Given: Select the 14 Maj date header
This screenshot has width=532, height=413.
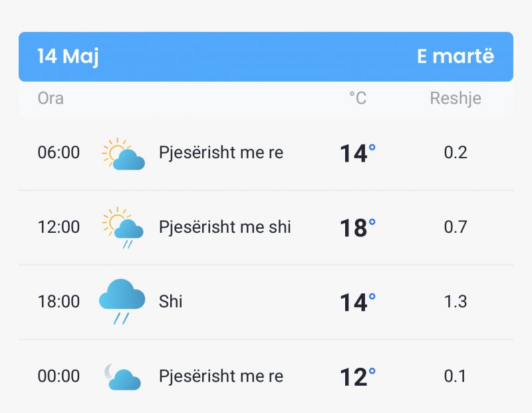Looking at the screenshot, I should click(x=68, y=57).
